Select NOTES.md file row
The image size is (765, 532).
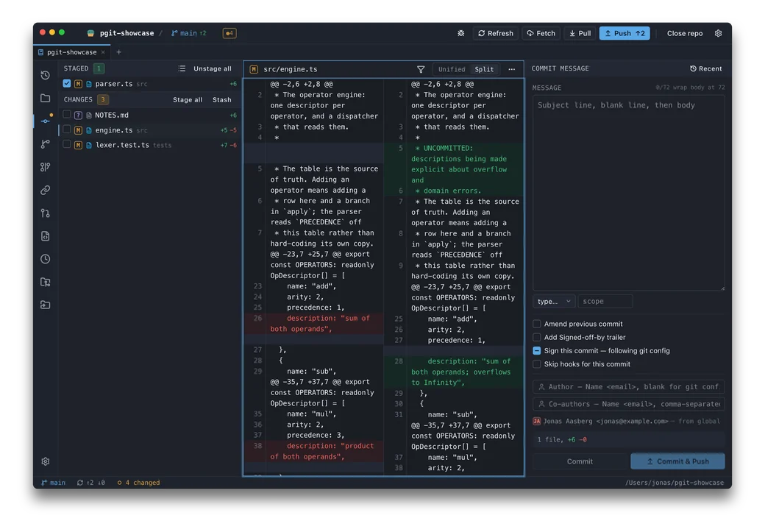click(x=149, y=116)
